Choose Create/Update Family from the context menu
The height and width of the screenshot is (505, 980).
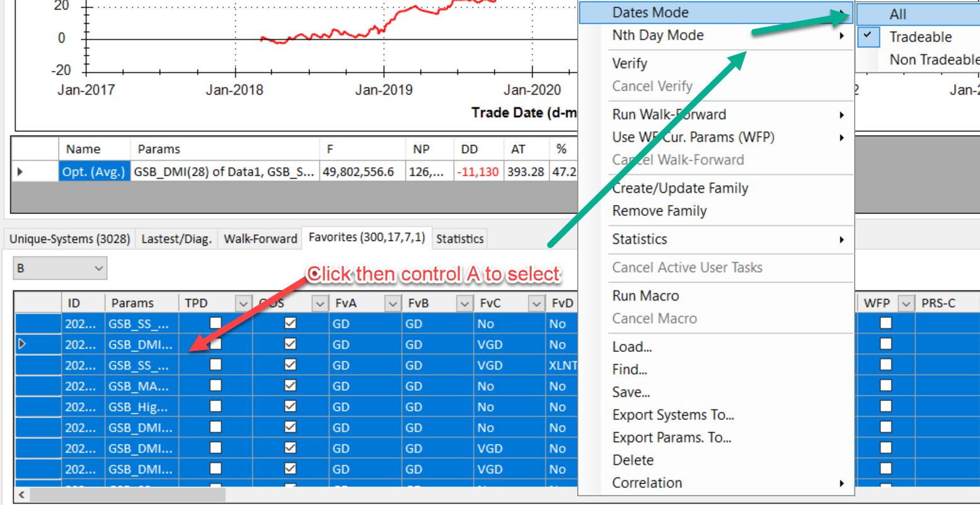(x=680, y=188)
